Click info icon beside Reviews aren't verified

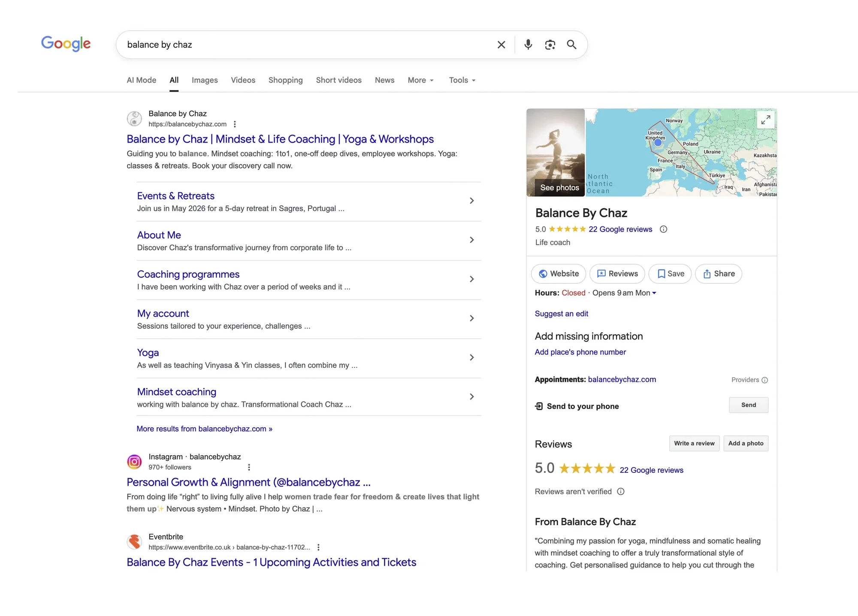click(621, 492)
